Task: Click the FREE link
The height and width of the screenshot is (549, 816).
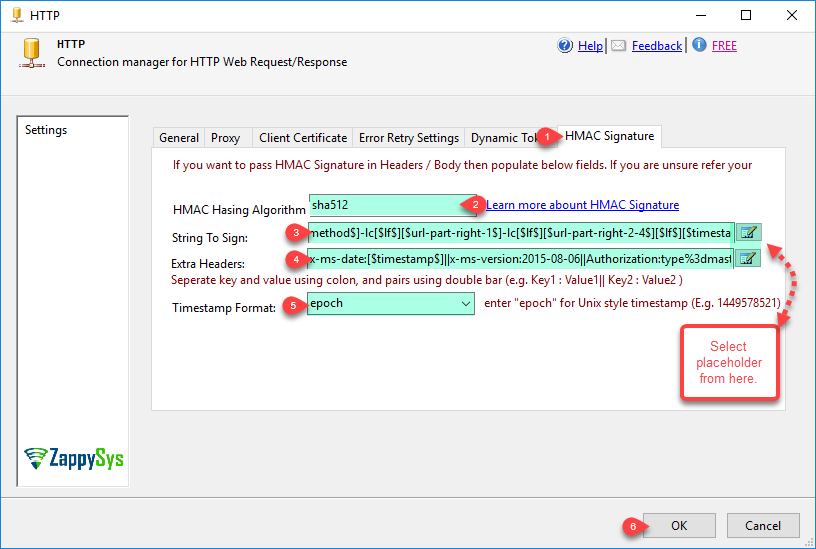Action: pyautogui.click(x=724, y=46)
